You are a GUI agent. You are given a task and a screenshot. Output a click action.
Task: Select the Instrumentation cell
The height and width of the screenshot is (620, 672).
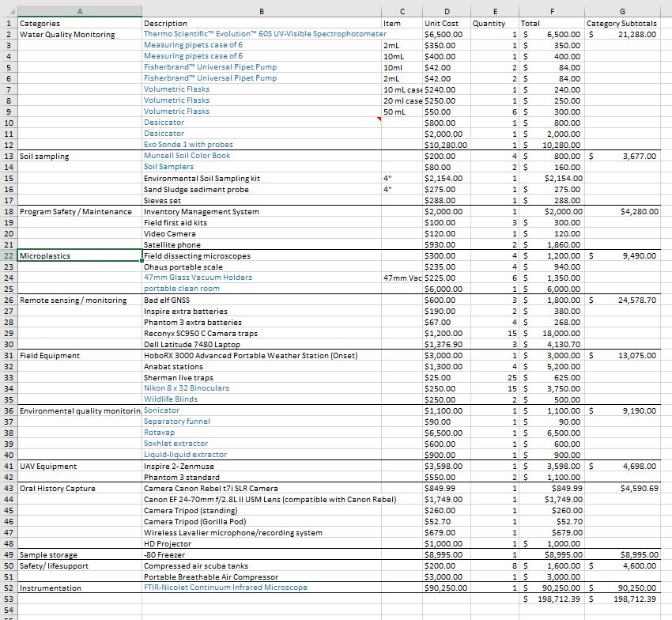pos(80,588)
